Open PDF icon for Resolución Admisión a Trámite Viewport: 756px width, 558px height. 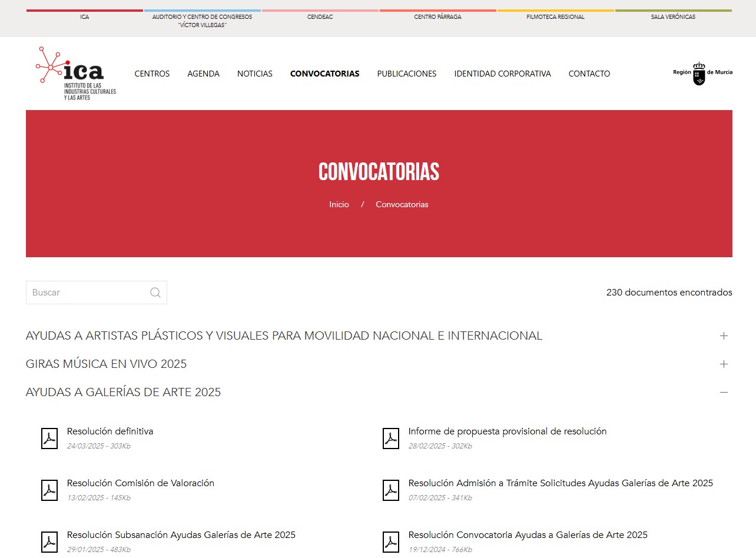391,490
